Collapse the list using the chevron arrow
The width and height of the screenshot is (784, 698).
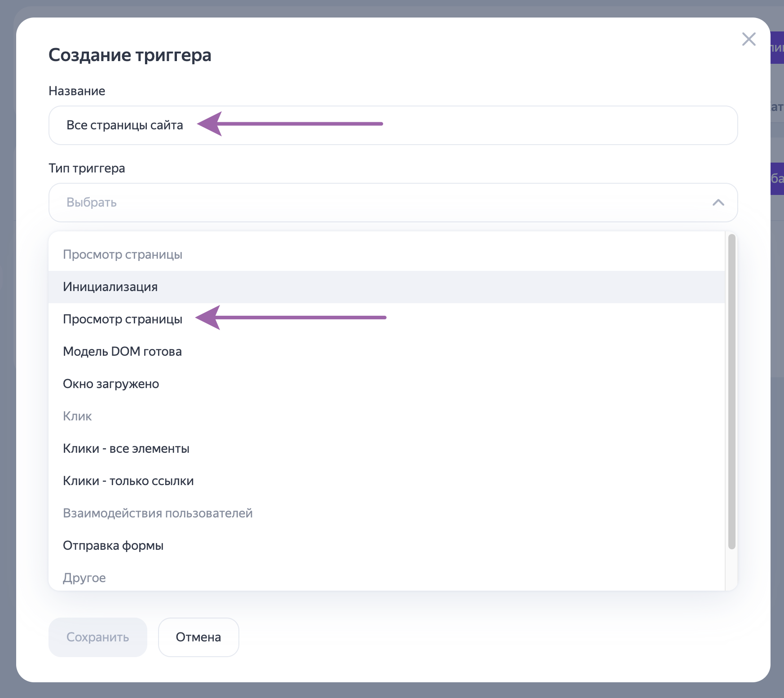click(718, 203)
